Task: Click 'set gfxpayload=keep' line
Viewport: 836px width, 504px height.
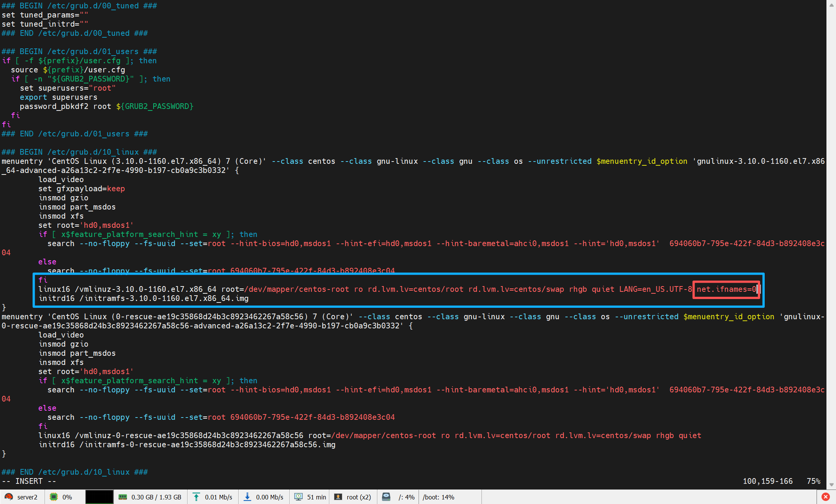Action: (x=82, y=189)
